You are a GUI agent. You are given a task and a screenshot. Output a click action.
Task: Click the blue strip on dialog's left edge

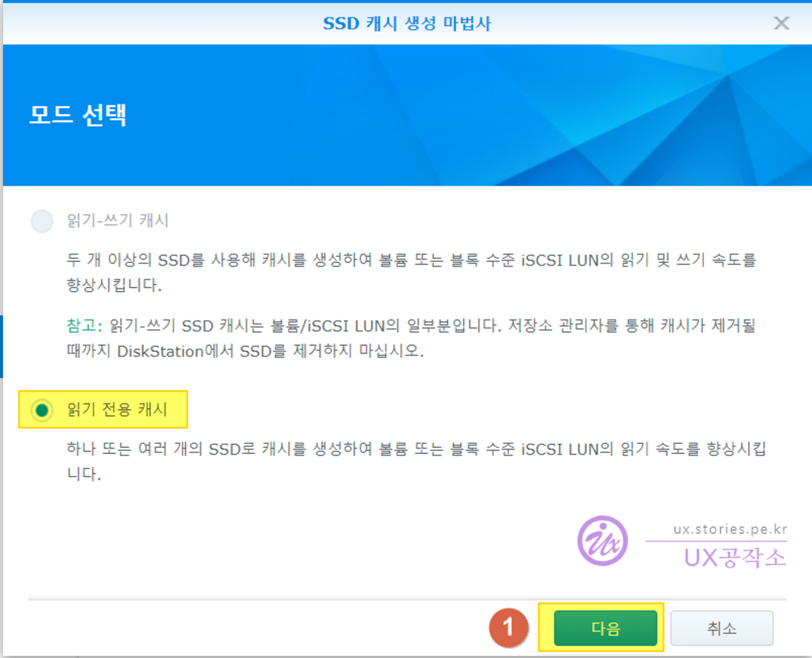[x=2, y=347]
